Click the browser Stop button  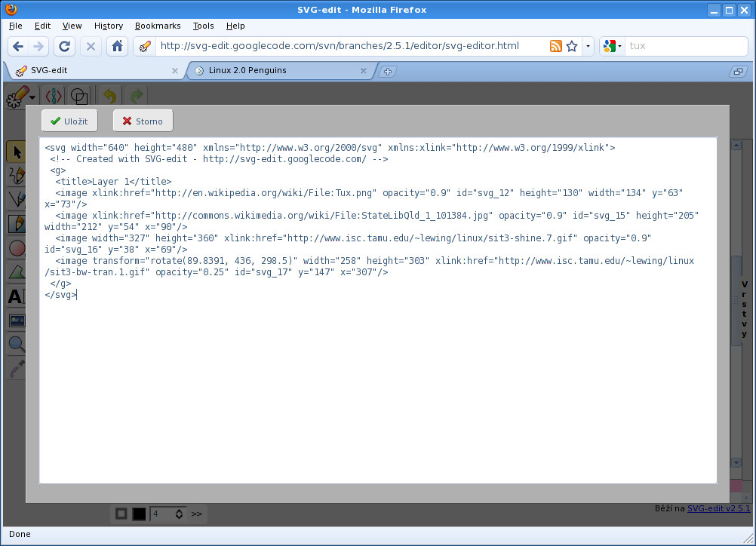pyautogui.click(x=91, y=46)
